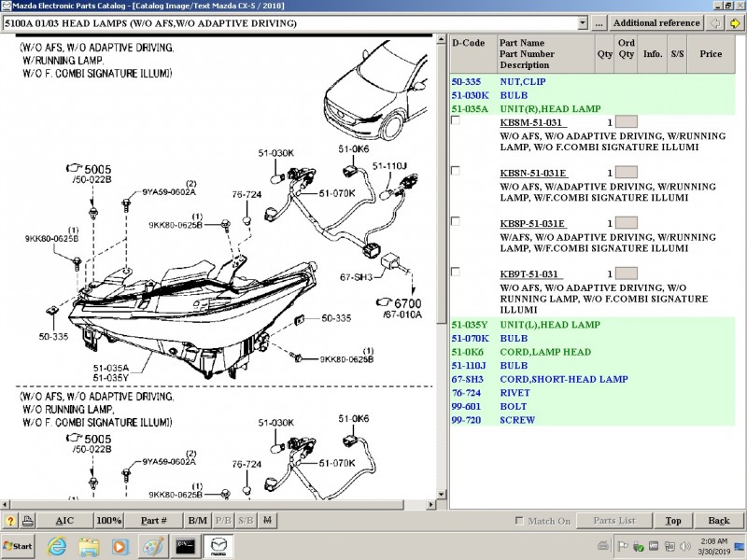Open Additional reference

point(656,22)
